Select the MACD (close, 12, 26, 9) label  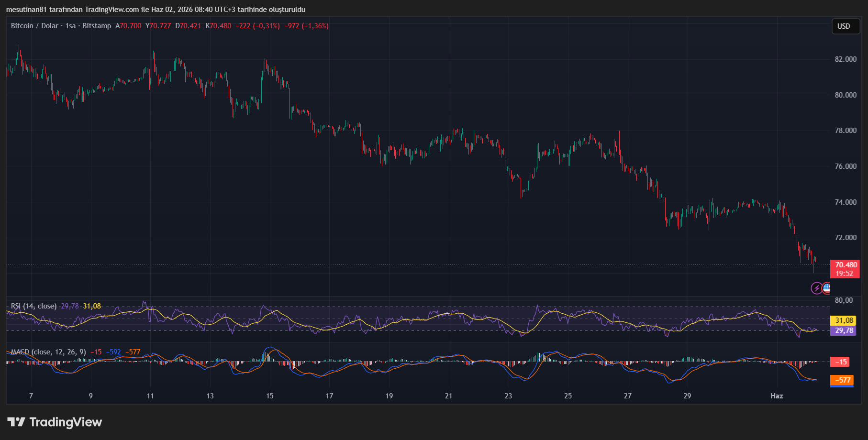(x=48, y=352)
